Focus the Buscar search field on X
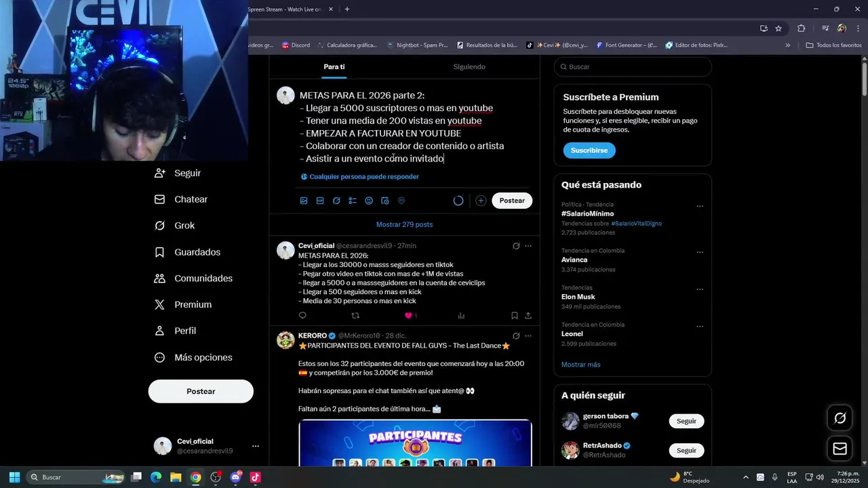 [633, 67]
